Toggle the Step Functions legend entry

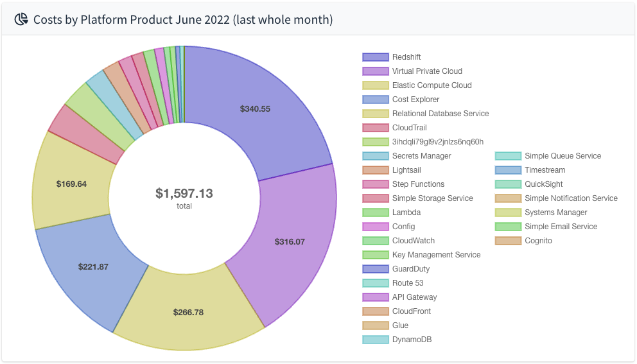[x=418, y=184]
